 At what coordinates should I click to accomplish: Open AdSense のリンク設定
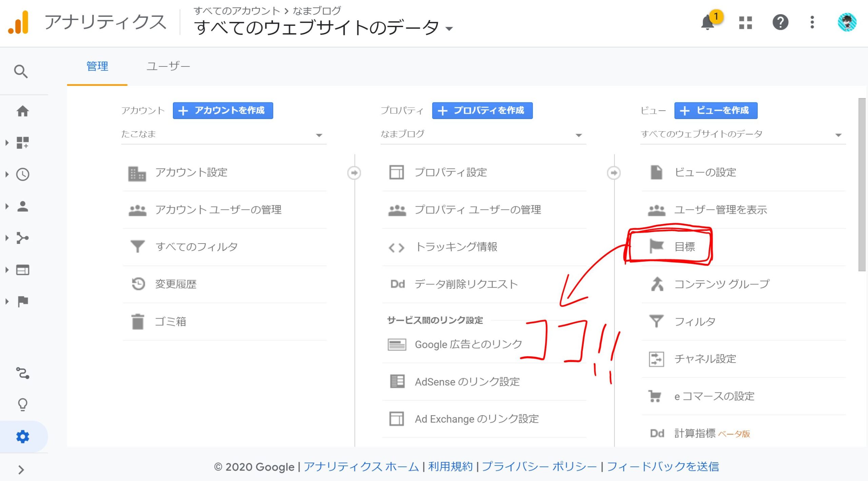[484, 382]
